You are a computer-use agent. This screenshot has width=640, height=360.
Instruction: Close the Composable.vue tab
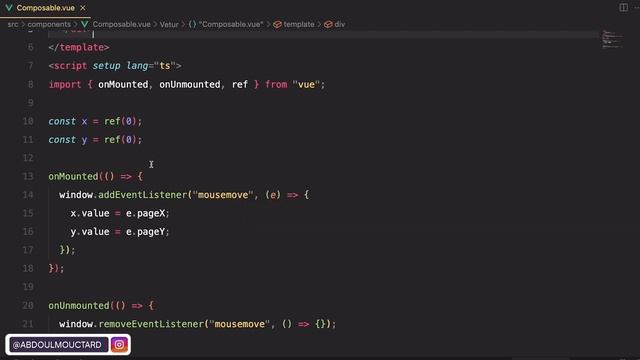tap(83, 8)
